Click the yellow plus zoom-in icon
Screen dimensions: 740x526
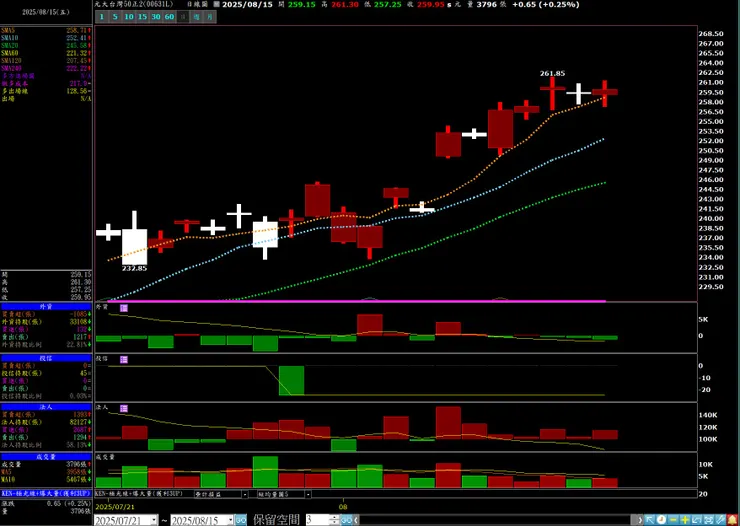[x=685, y=520]
